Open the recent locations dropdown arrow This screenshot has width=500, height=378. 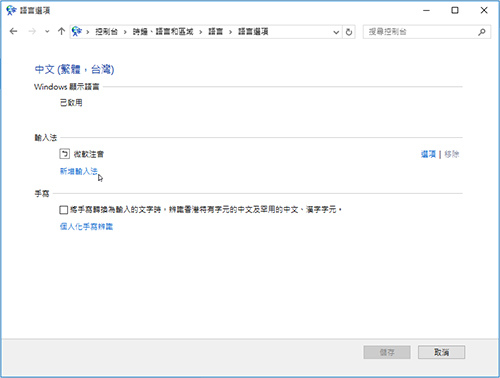(x=47, y=32)
